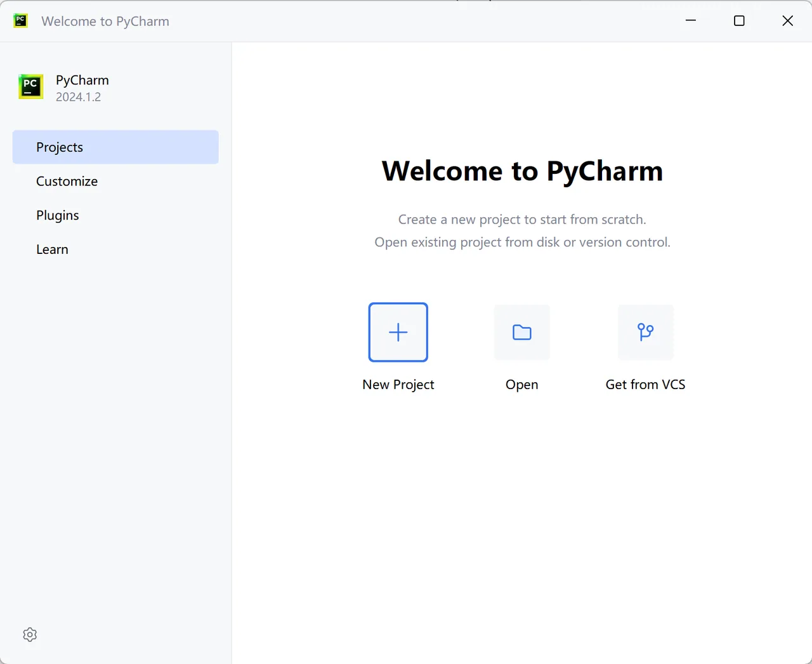The width and height of the screenshot is (812, 664).
Task: Click the New Project plus icon
Action: [x=398, y=332]
